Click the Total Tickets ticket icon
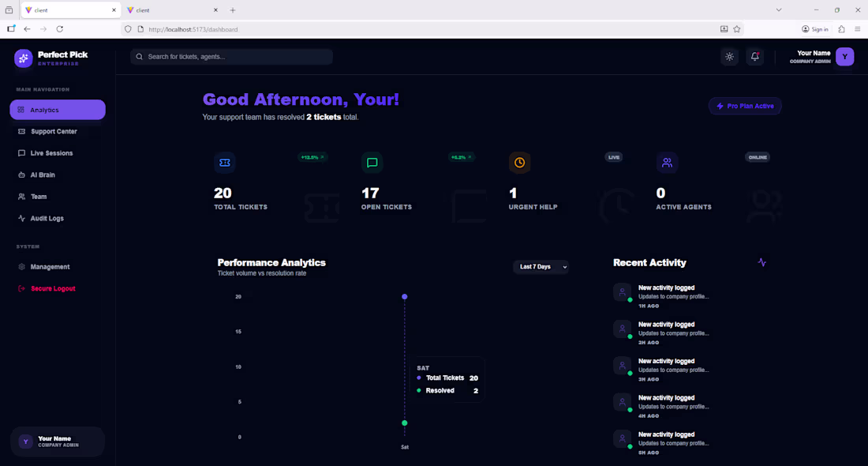Image resolution: width=868 pixels, height=466 pixels. [225, 163]
